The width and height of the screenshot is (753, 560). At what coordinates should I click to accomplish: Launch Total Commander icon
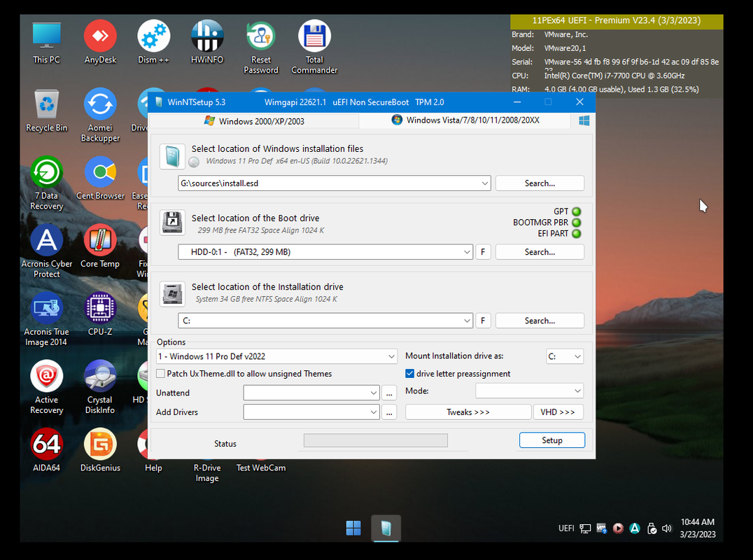(x=314, y=48)
